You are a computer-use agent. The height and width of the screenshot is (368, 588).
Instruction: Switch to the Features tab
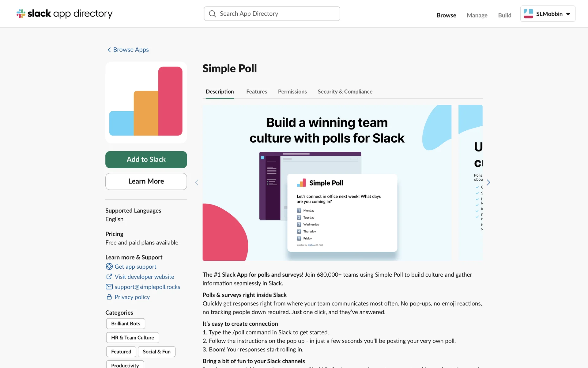(256, 92)
